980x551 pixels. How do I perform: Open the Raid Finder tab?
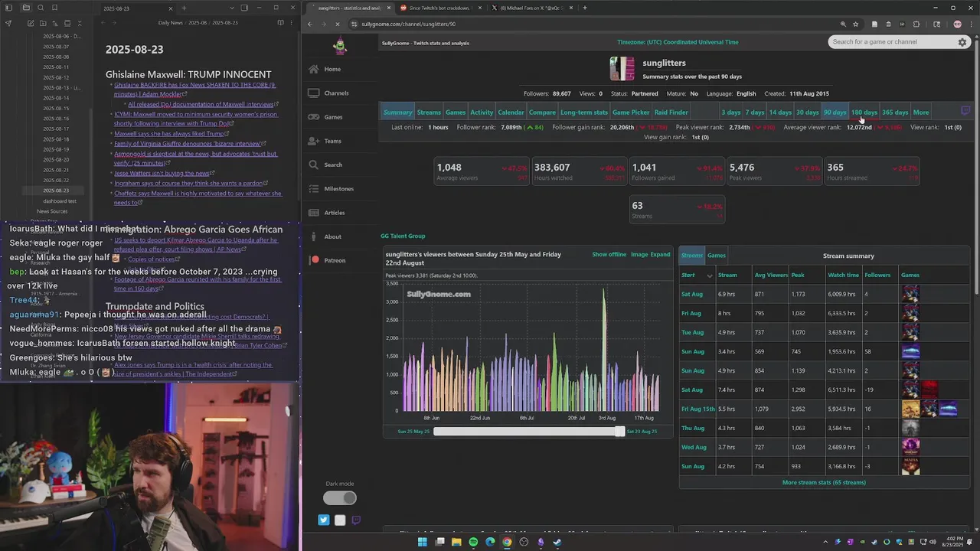point(671,112)
